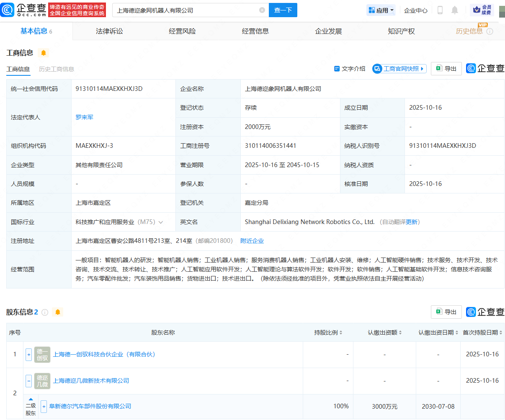505x420 pixels.
Task: Click the mobile phone icon in the header
Action: point(440,10)
